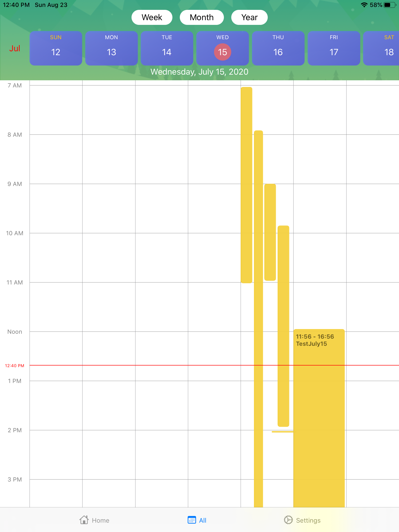Tap the Home house icon

tap(84, 520)
